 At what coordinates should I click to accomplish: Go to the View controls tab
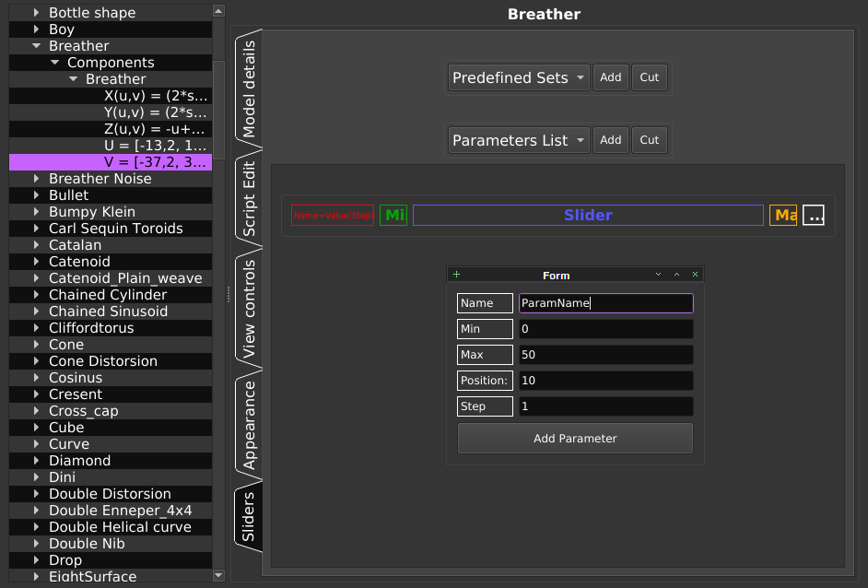(249, 309)
